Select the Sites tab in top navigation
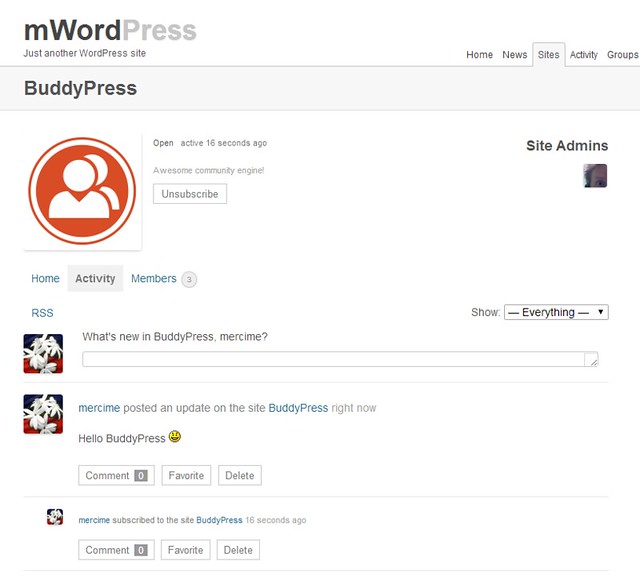The image size is (640, 578). [549, 55]
